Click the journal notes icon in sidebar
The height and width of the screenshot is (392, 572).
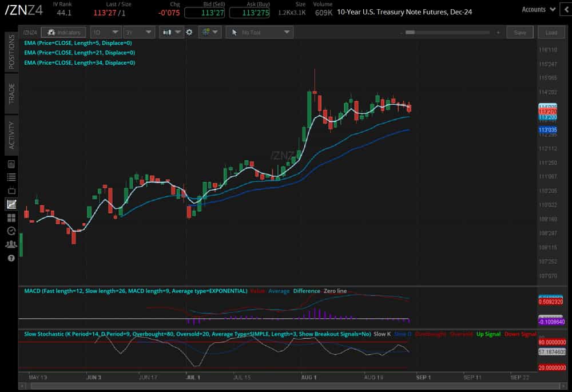pos(10,163)
